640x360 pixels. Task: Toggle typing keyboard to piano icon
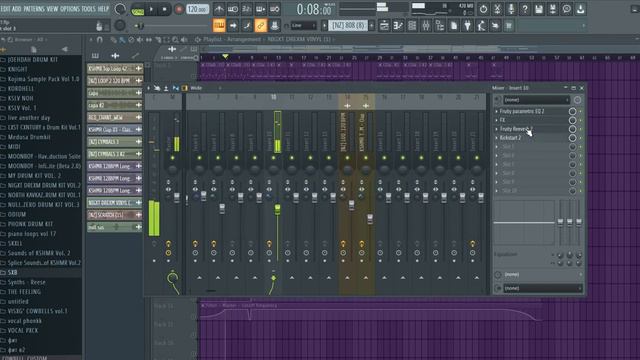(x=219, y=26)
